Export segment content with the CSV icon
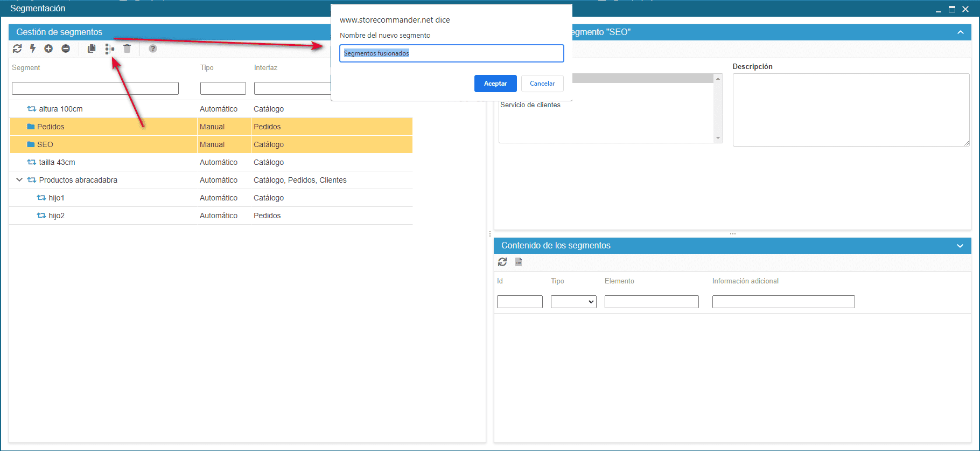980x451 pixels. (x=519, y=262)
